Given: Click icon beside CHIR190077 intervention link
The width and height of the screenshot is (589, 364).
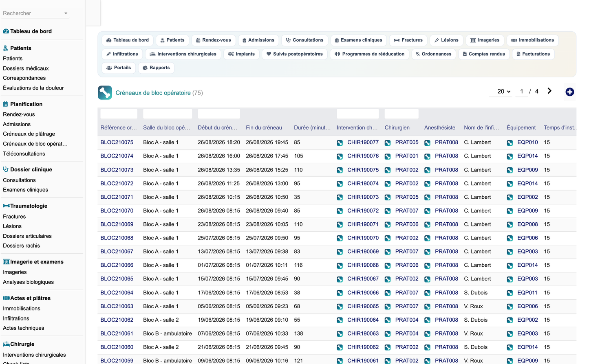Looking at the screenshot, I should coord(340,143).
